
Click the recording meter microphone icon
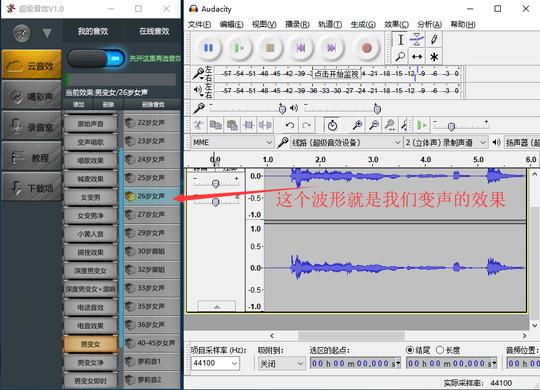coord(198,73)
